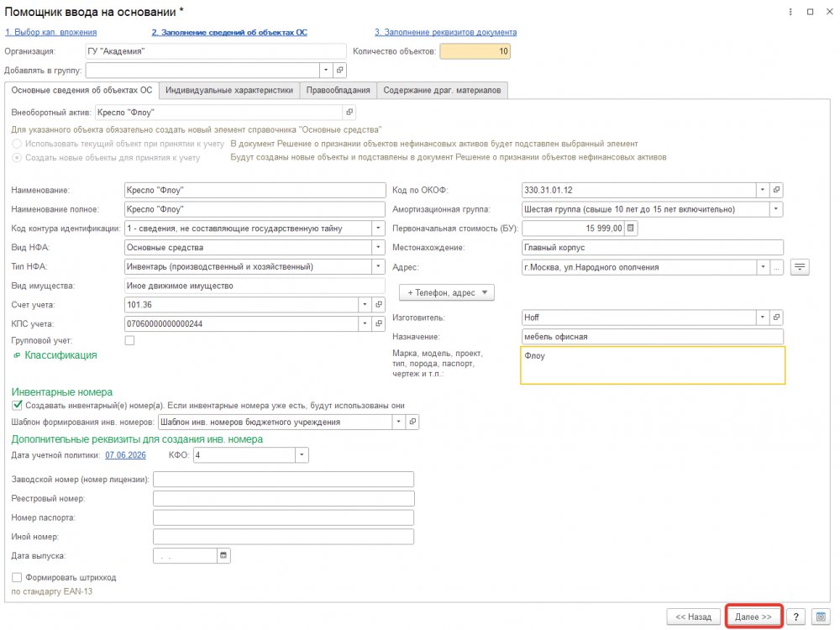
Task: Open the Внеоборотный актив item via its open icon
Action: tap(349, 113)
